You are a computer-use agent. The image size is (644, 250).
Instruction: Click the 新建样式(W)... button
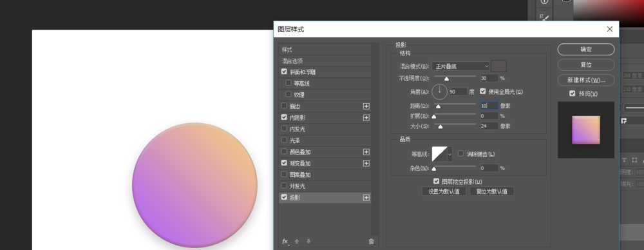[585, 80]
